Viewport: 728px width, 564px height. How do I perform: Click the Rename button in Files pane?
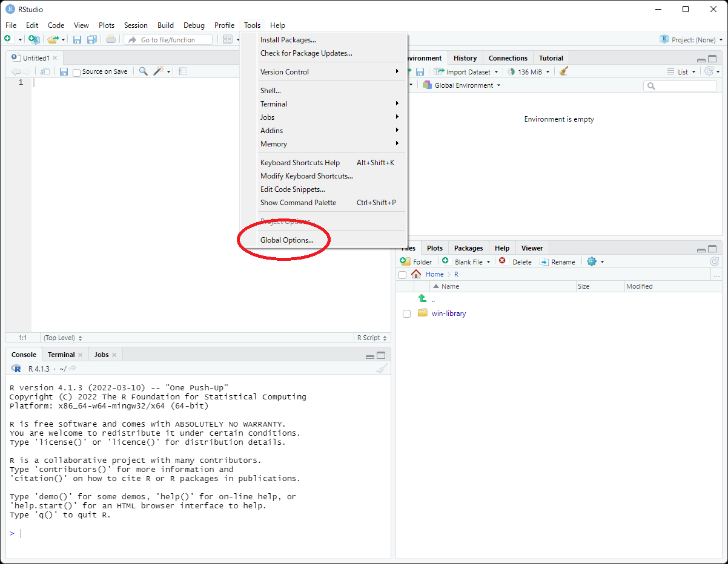point(557,262)
